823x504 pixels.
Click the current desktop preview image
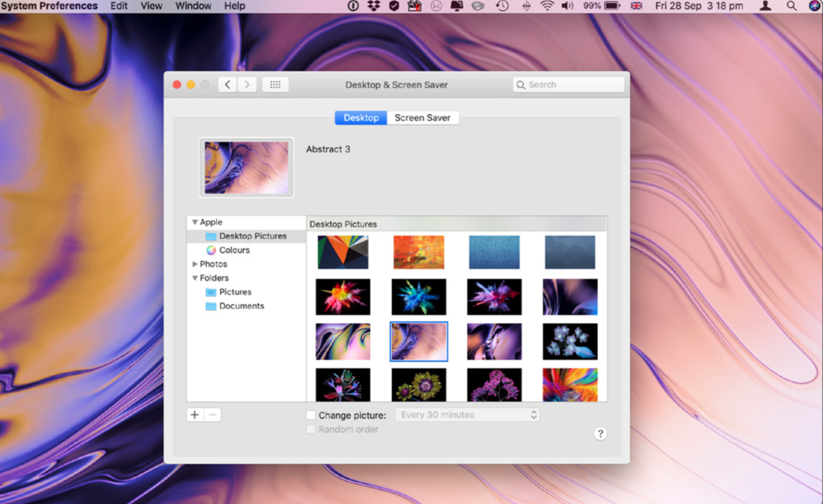[246, 167]
